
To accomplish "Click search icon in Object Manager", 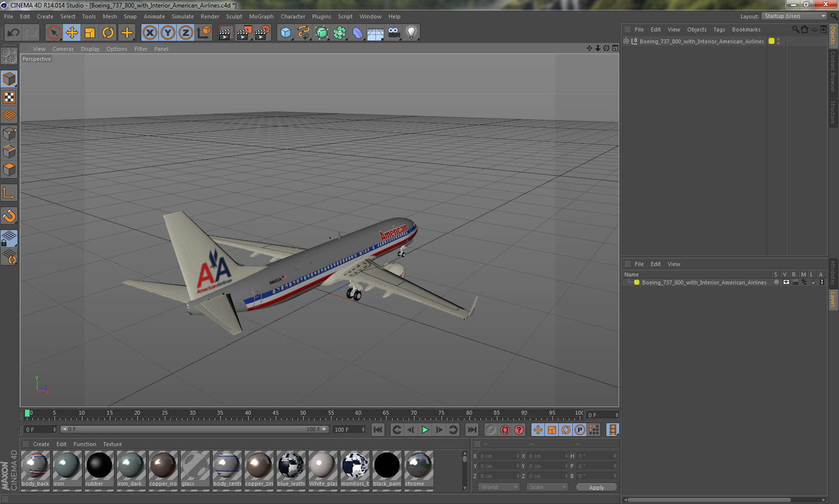I will point(795,29).
